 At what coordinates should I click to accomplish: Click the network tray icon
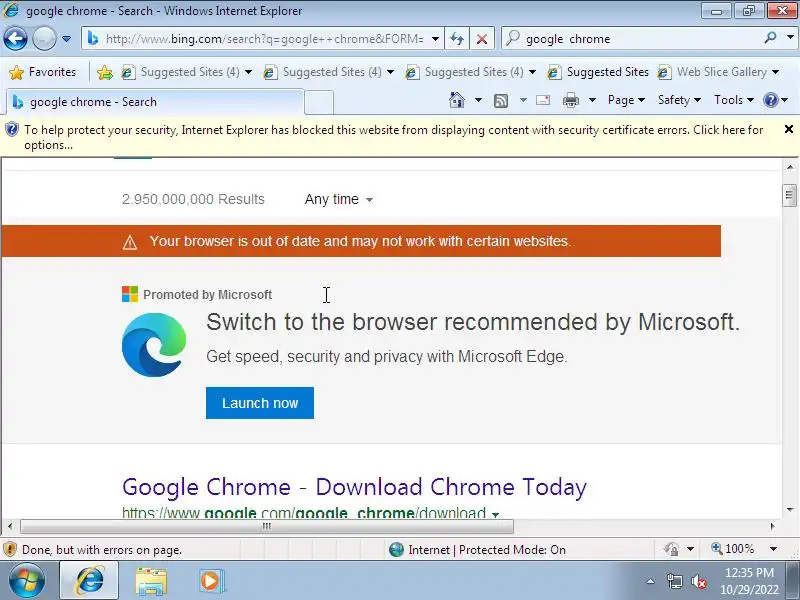(674, 581)
